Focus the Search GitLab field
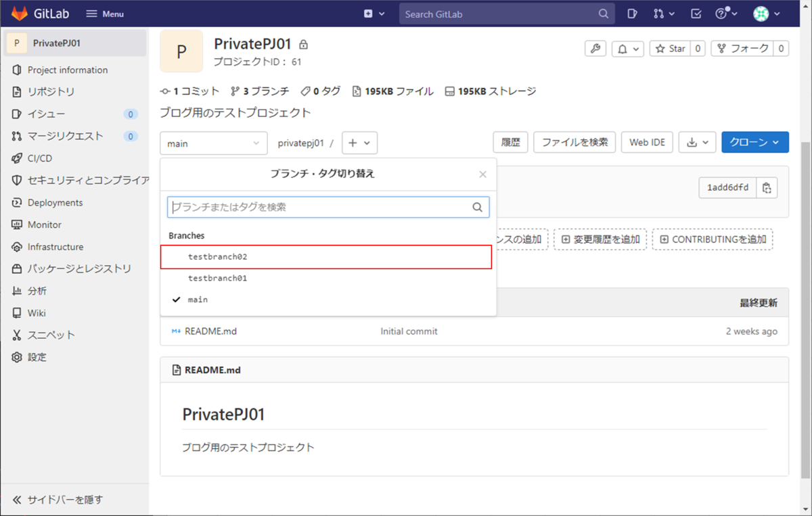Viewport: 812px width, 516px height. pyautogui.click(x=507, y=14)
